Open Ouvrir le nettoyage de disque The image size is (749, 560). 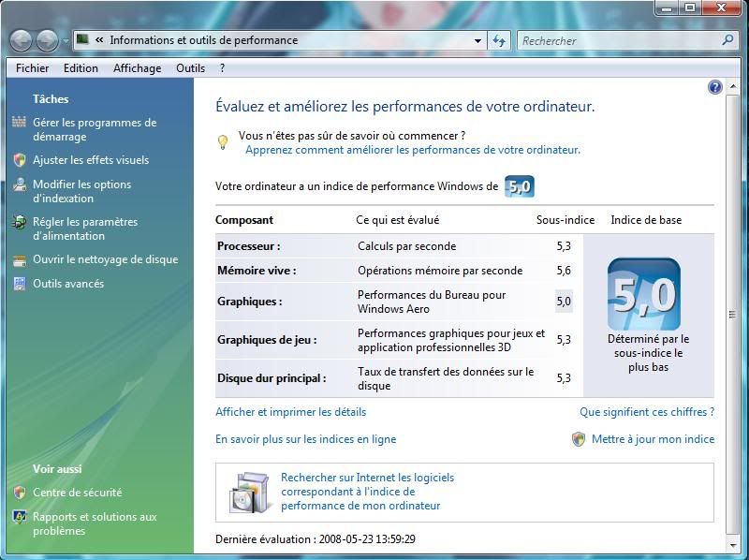[105, 259]
